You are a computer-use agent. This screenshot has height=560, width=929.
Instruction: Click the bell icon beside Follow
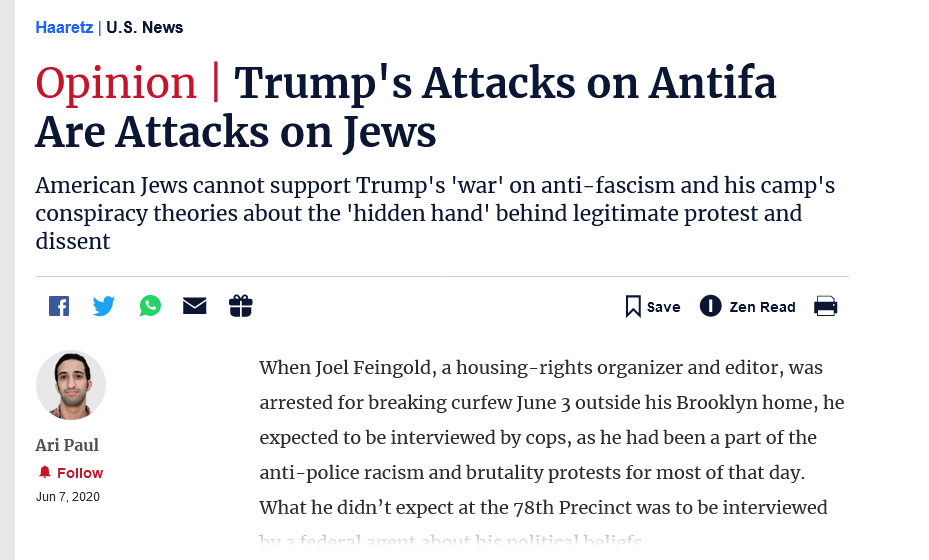[44, 472]
